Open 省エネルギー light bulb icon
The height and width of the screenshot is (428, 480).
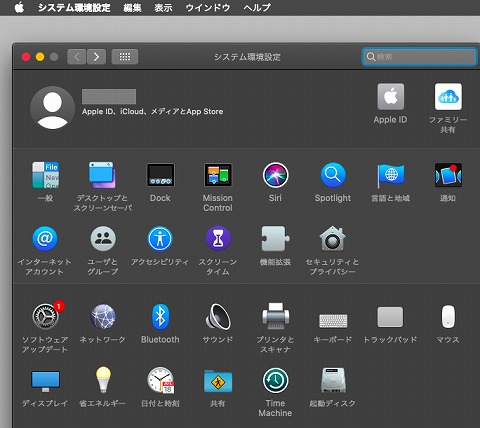[x=103, y=380]
